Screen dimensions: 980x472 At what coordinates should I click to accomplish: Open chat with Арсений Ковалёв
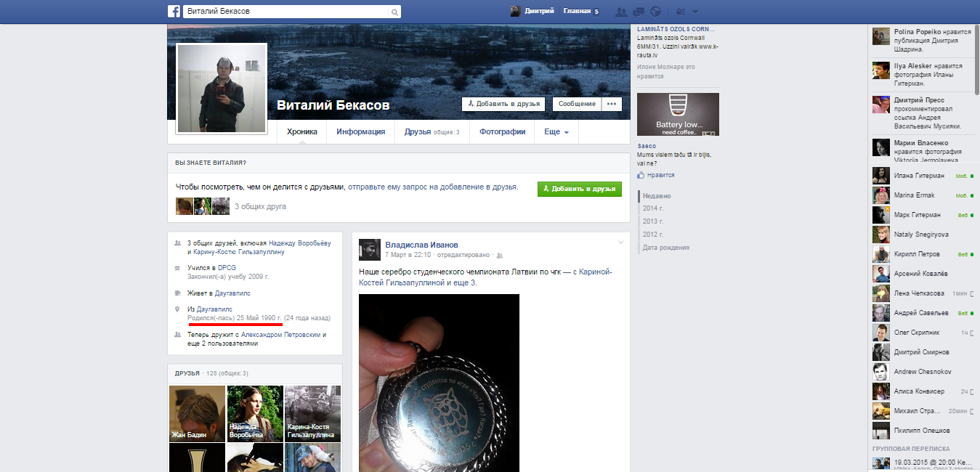coord(923,274)
